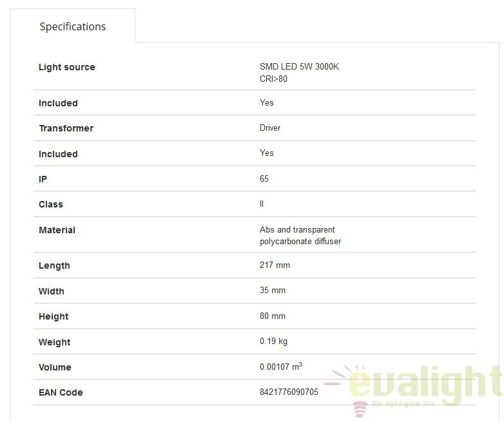The height and width of the screenshot is (422, 504).
Task: Select the Light source row label
Action: click(67, 67)
